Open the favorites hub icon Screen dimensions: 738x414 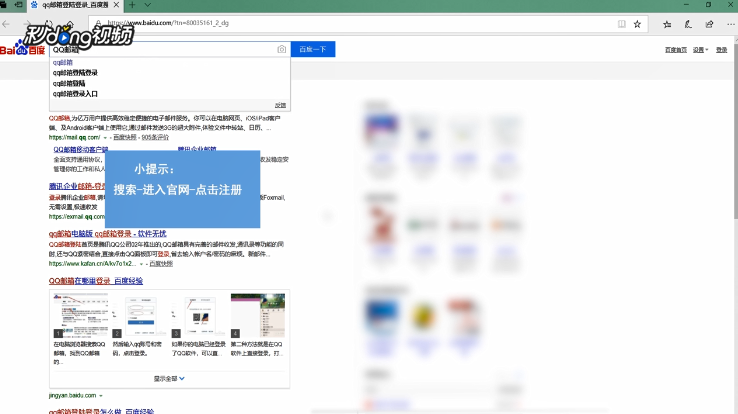[x=667, y=24]
